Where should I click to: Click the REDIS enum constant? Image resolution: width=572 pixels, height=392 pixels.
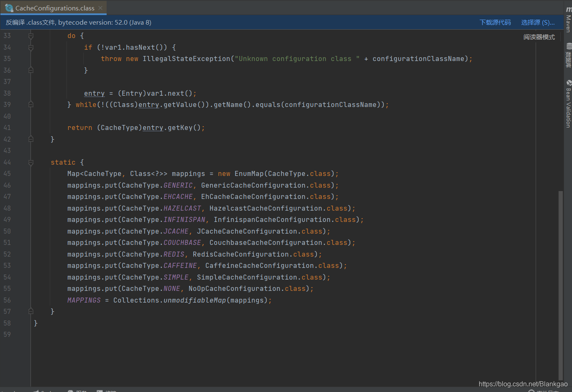point(174,255)
